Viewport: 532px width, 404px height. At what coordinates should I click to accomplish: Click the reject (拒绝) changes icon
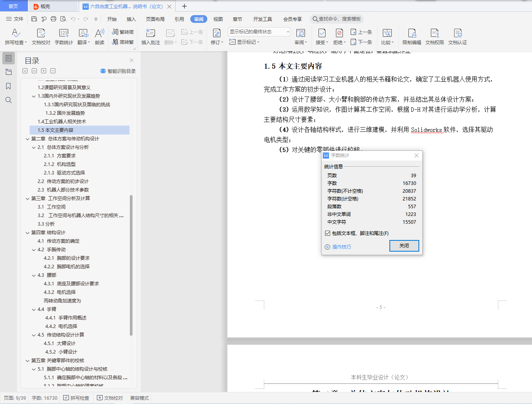[339, 33]
